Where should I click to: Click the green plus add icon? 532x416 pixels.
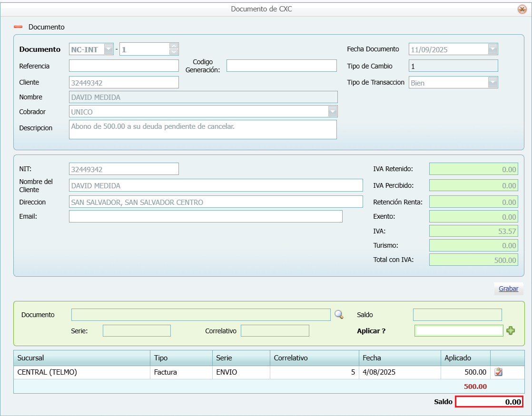click(x=511, y=331)
